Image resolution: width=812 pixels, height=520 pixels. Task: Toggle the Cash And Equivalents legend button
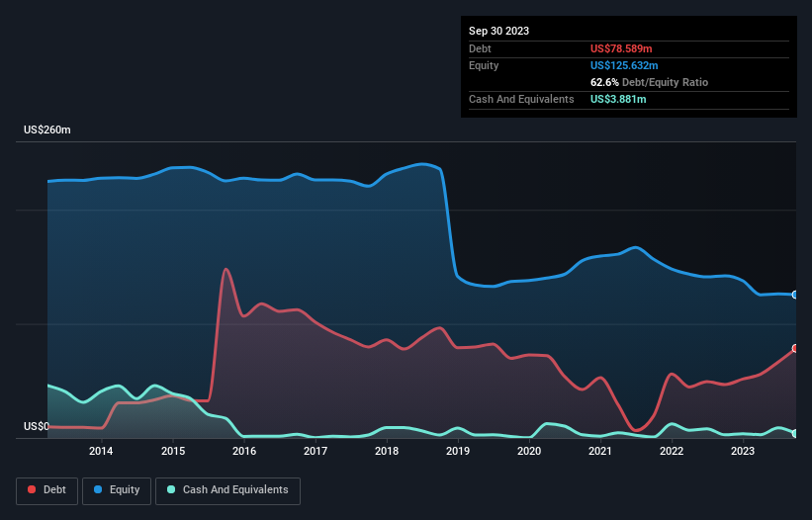[227, 490]
